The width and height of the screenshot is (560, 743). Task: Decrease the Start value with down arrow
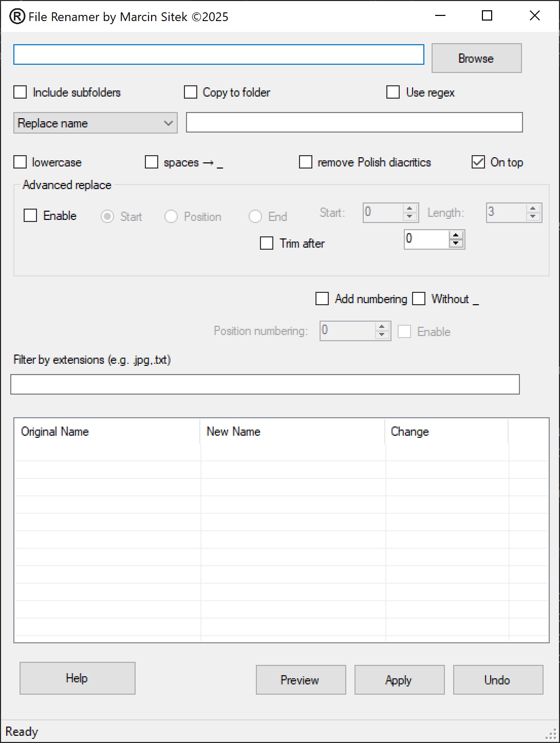409,217
